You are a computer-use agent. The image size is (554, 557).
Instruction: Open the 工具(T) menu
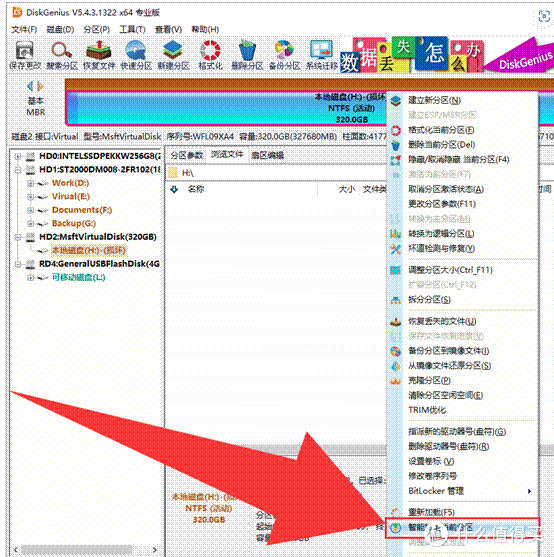click(x=132, y=29)
